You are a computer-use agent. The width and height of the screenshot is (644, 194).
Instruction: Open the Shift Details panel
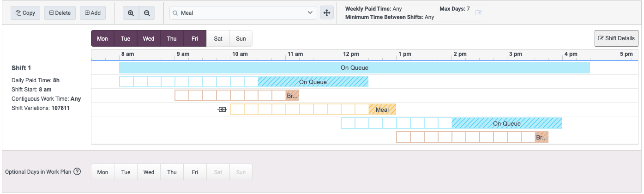[616, 38]
